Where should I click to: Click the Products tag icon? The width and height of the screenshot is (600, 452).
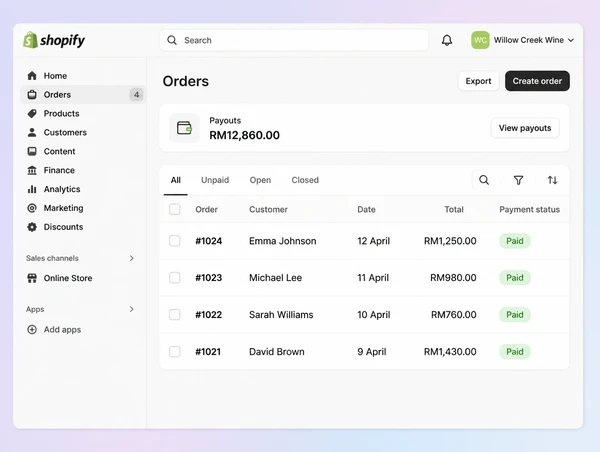(32, 113)
